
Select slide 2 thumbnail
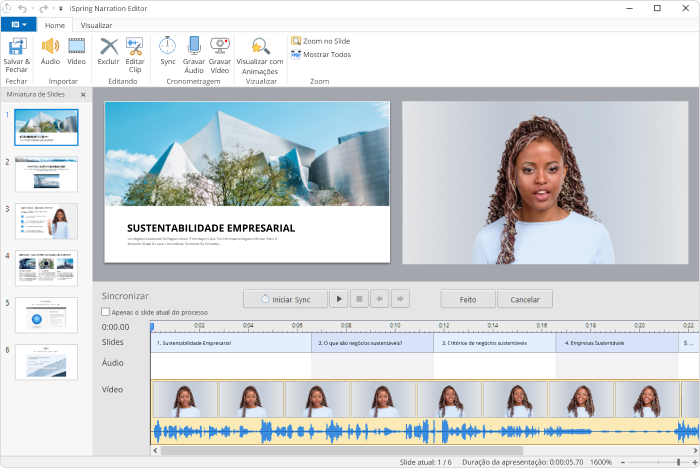point(46,174)
